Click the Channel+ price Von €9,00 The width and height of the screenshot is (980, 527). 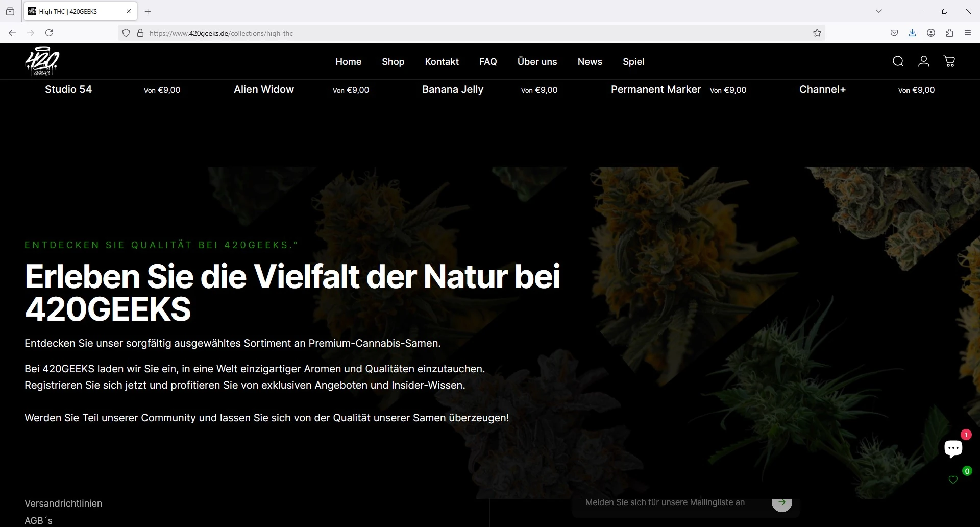point(917,90)
